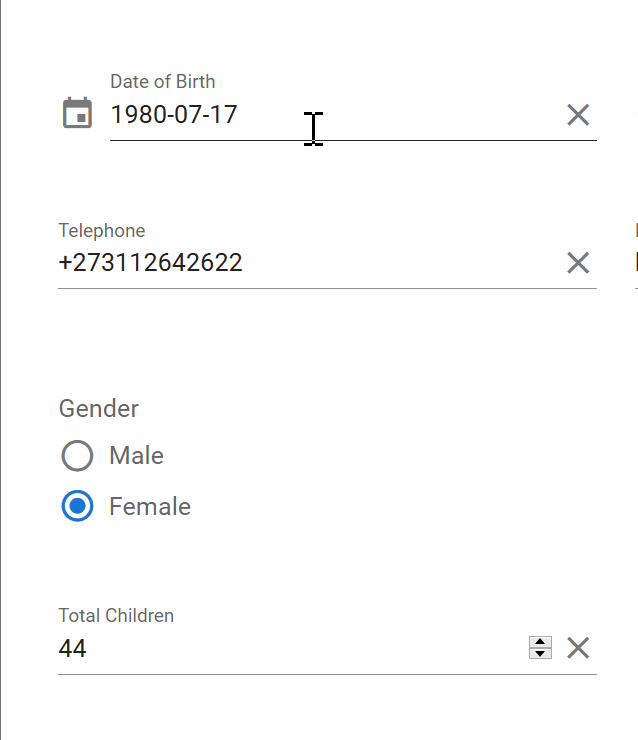This screenshot has width=638, height=740.
Task: Increase Total Children with up arrow
Action: [540, 642]
